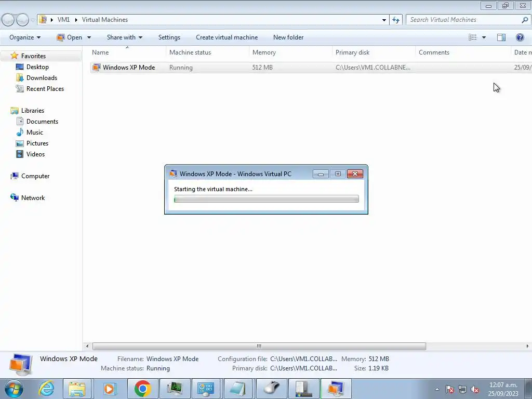
Task: Sort by Machine status column header
Action: (x=208, y=52)
